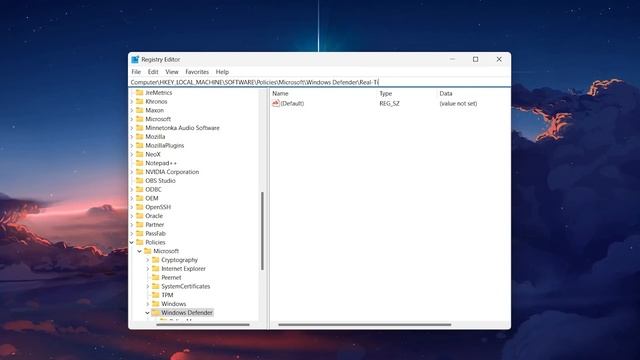
Task: Select the SystemCertificates folder icon
Action: pos(156,286)
